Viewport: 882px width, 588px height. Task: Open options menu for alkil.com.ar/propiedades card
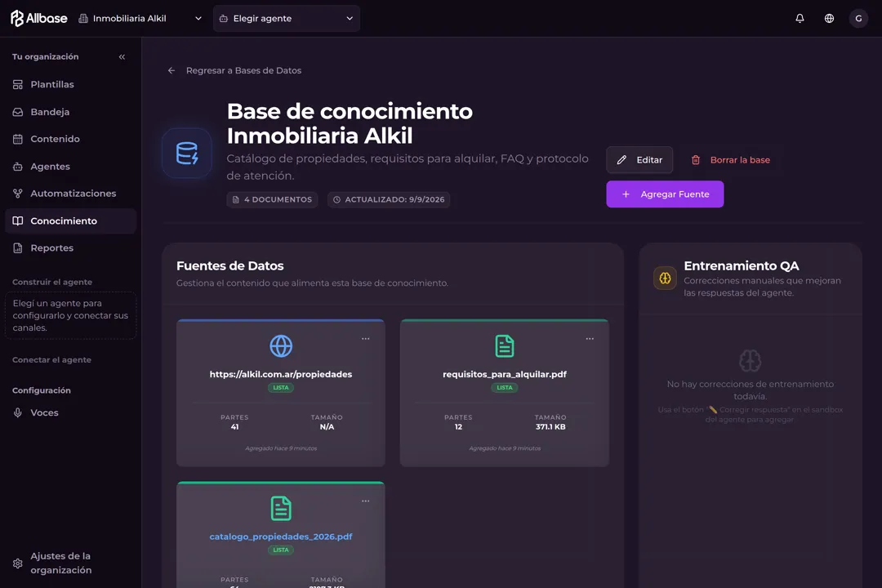click(x=366, y=339)
